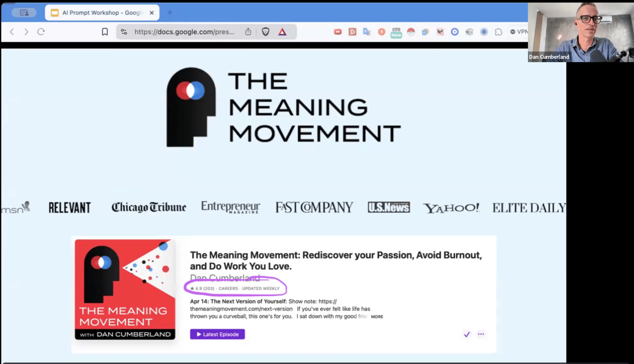634x364 pixels.
Task: Click the Elite Daily logo
Action: tap(529, 208)
